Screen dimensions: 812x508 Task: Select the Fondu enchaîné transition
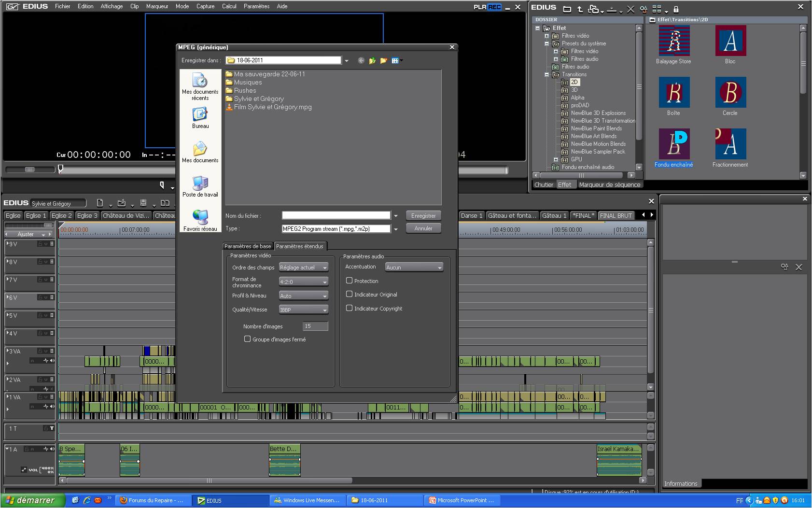pyautogui.click(x=673, y=148)
